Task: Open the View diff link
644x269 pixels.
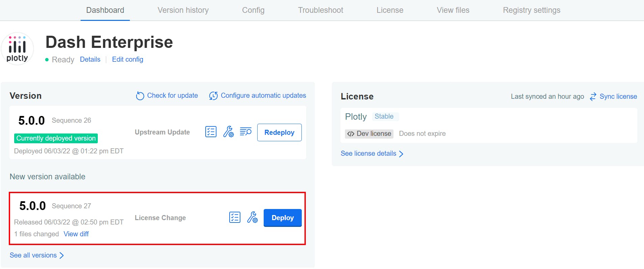Action: coord(76,234)
